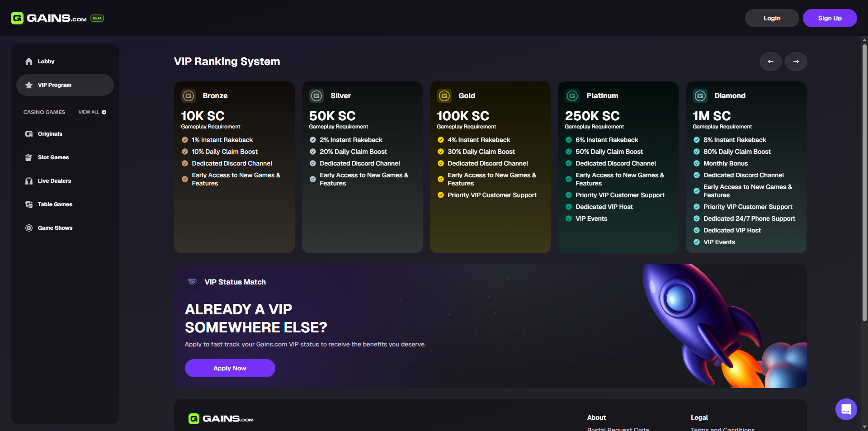This screenshot has height=431, width=868.
Task: Click the Login button
Action: tap(772, 18)
